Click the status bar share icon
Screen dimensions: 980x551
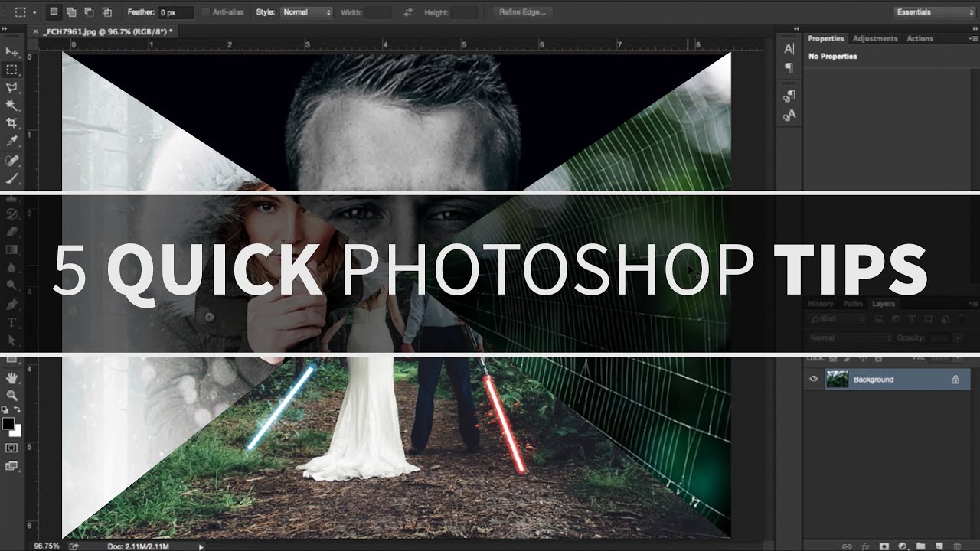73,546
